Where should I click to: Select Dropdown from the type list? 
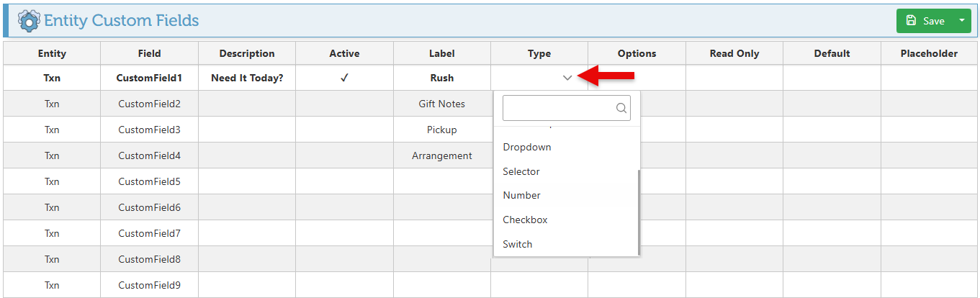coord(527,147)
